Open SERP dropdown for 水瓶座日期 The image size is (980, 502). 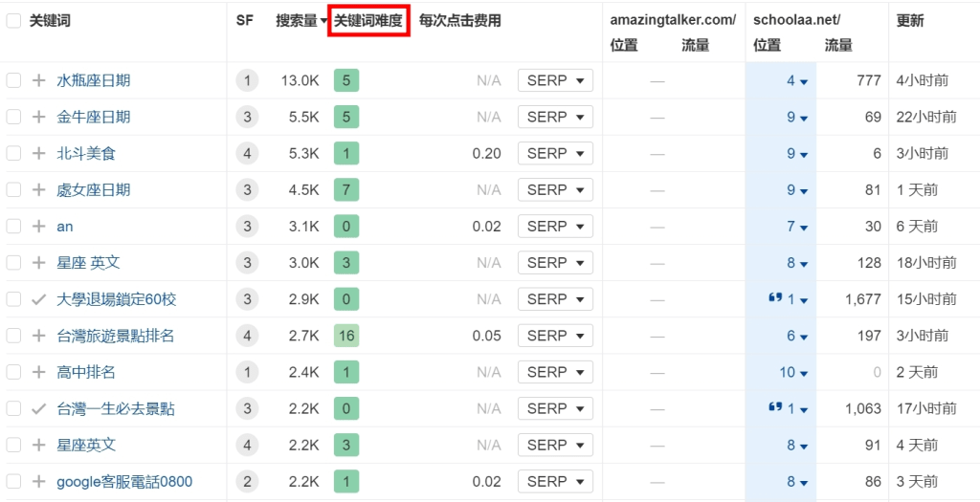pos(555,80)
